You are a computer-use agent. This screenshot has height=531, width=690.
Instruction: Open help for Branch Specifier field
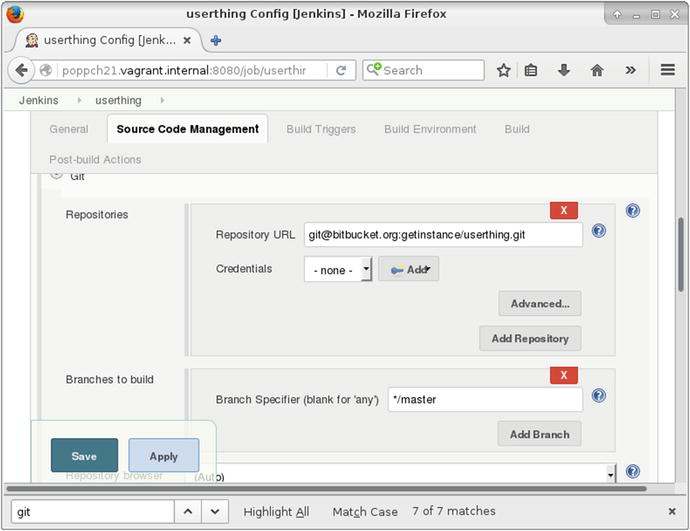[x=598, y=396]
